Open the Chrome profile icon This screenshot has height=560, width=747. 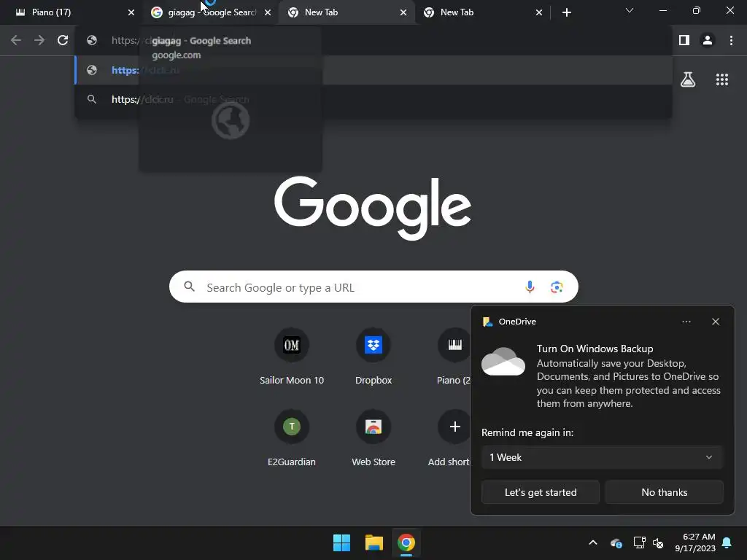(x=708, y=41)
